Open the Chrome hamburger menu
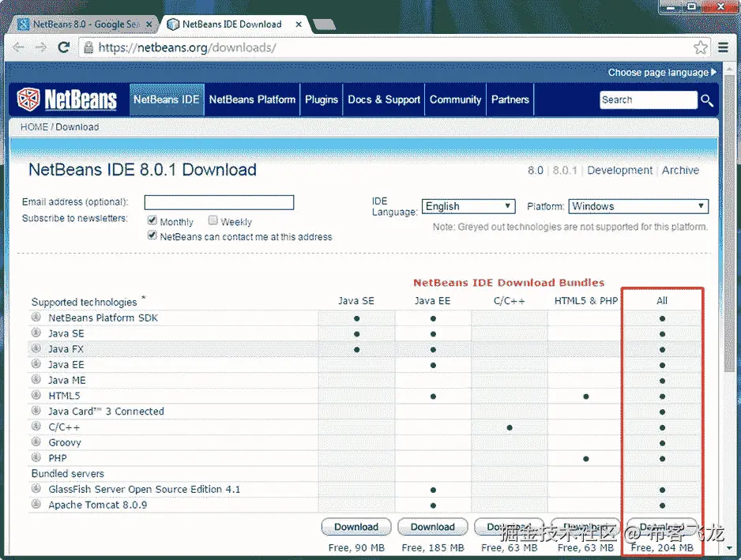The height and width of the screenshot is (560, 741). (x=723, y=47)
